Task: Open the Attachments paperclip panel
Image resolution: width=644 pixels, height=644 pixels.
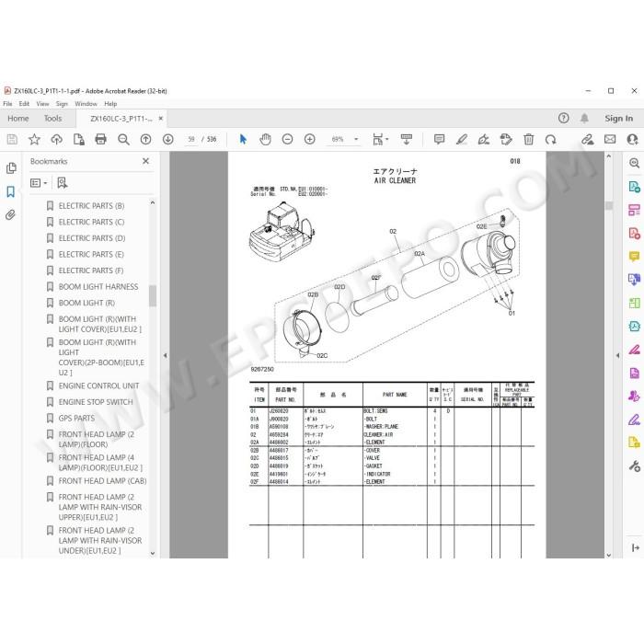Action: click(x=11, y=214)
